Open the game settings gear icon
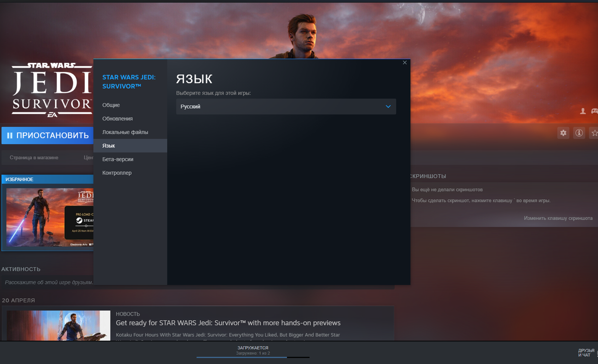598x364 pixels. click(563, 133)
